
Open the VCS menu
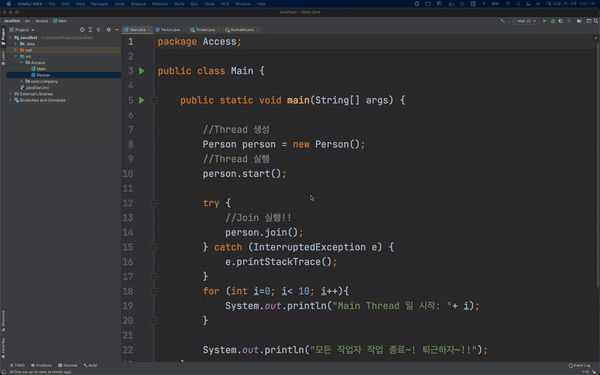point(225,4)
